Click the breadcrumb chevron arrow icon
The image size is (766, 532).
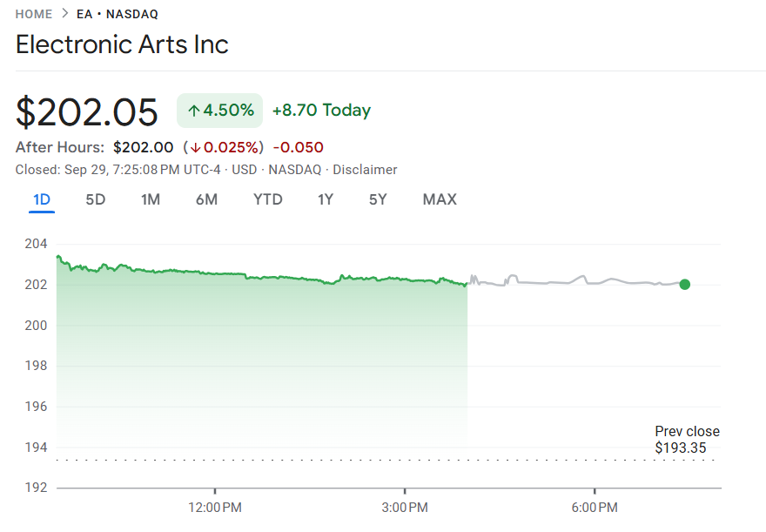coord(65,14)
